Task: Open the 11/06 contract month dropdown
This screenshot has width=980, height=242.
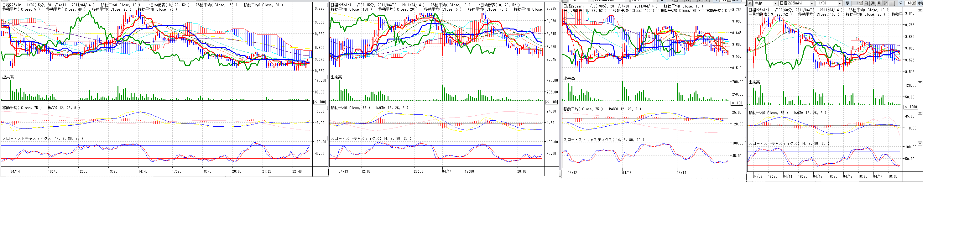Action: (840, 3)
